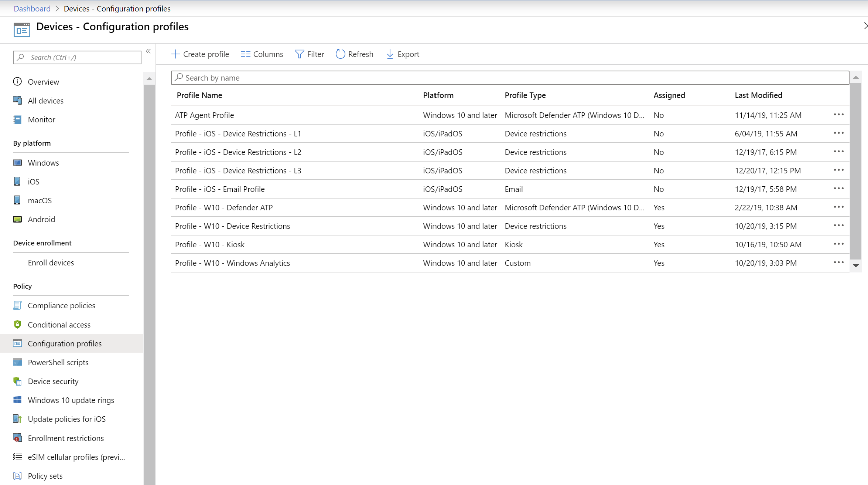Click the Enrollment restrictions icon
This screenshot has height=485, width=868.
(x=17, y=438)
